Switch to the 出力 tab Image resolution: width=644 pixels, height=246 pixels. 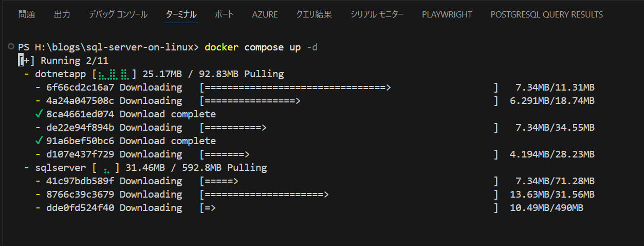tap(62, 14)
